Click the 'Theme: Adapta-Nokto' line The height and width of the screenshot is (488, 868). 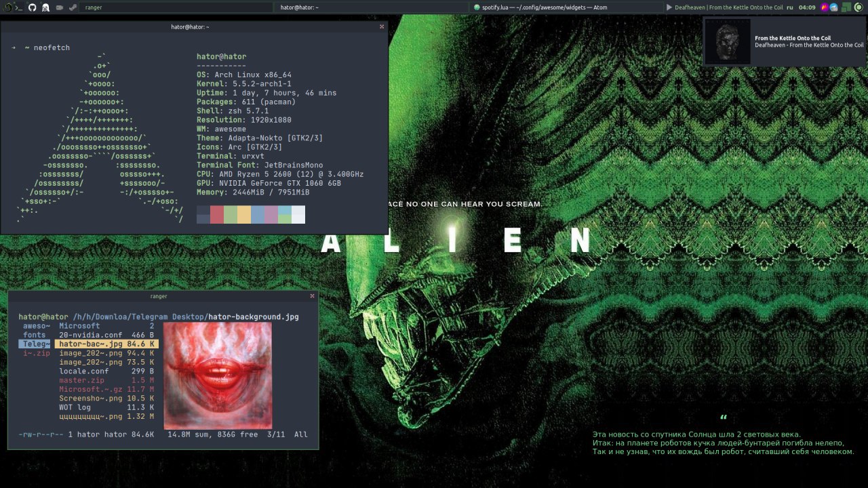(x=260, y=138)
